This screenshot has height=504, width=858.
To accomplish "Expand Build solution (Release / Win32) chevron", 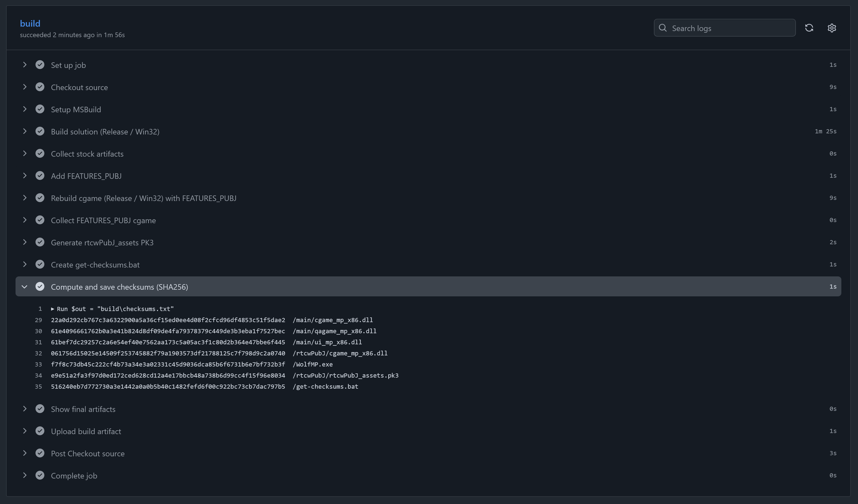I will point(24,131).
